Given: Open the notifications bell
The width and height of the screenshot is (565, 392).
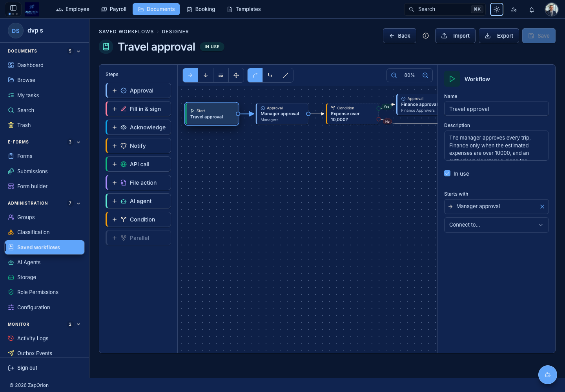Looking at the screenshot, I should [532, 9].
